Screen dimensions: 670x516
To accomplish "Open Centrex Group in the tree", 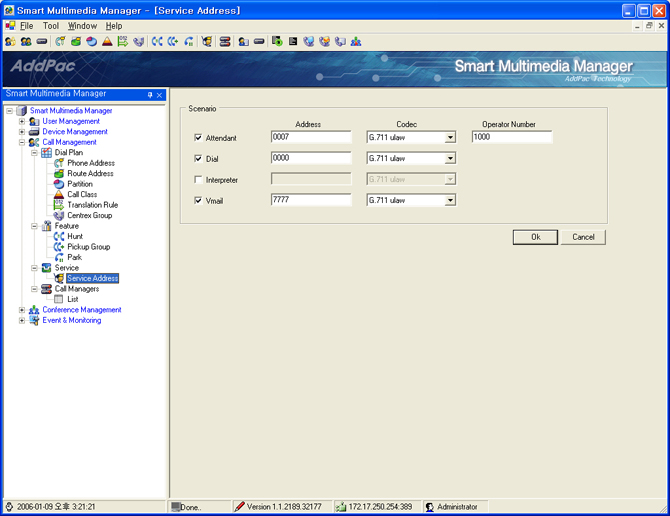I will point(89,216).
